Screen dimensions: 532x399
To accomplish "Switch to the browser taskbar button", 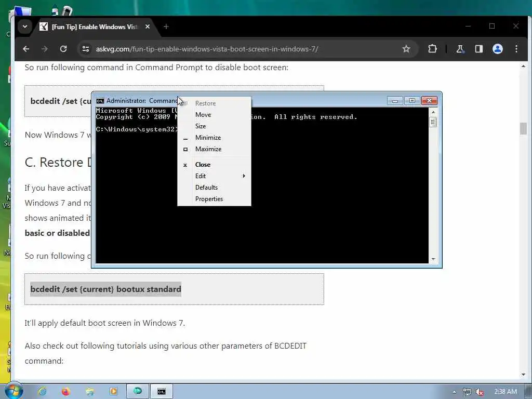I will pos(138,392).
